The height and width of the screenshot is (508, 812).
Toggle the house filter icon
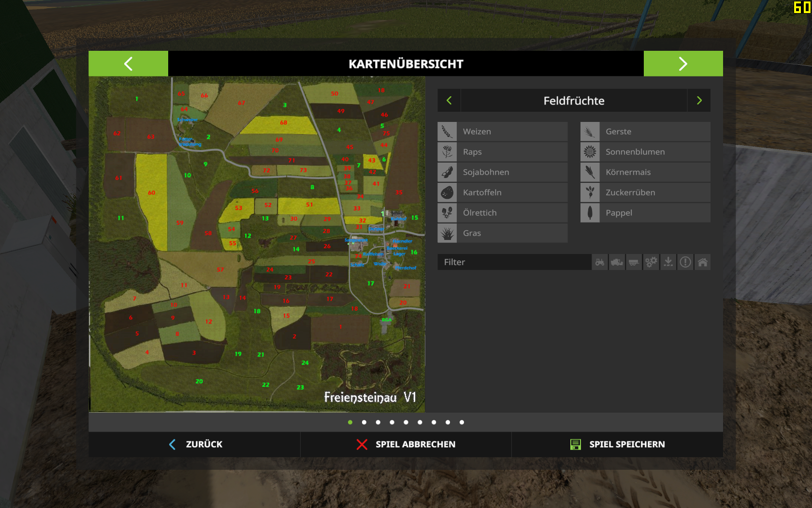pos(702,262)
